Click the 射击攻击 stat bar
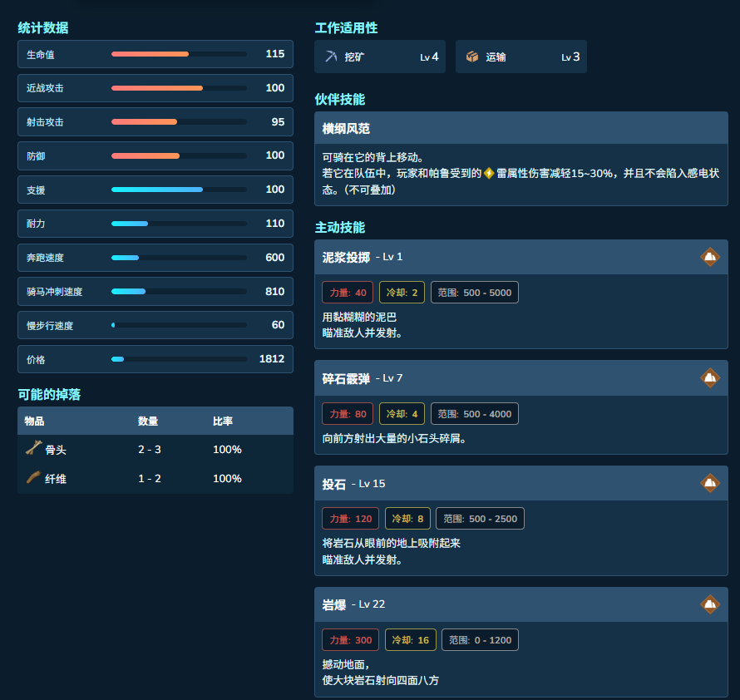 tap(179, 121)
